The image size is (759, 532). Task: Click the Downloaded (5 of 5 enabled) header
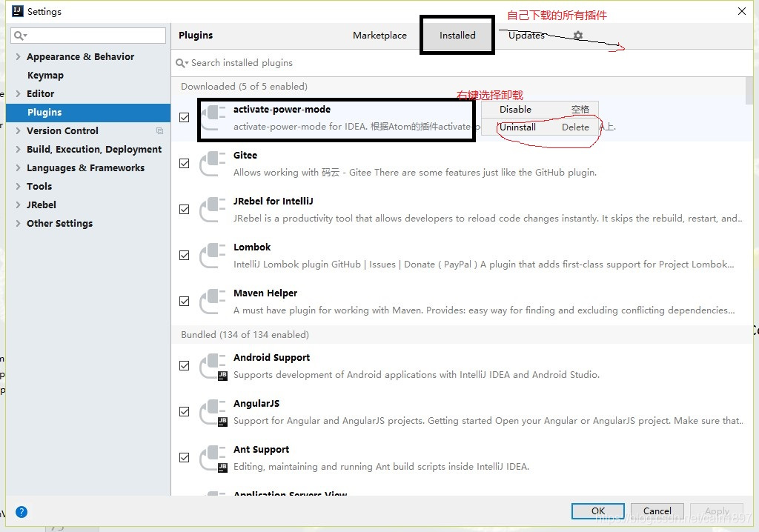pyautogui.click(x=244, y=87)
